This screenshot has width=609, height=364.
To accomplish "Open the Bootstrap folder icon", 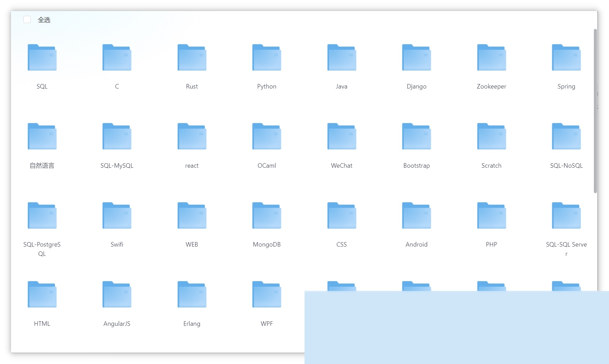I will (416, 136).
